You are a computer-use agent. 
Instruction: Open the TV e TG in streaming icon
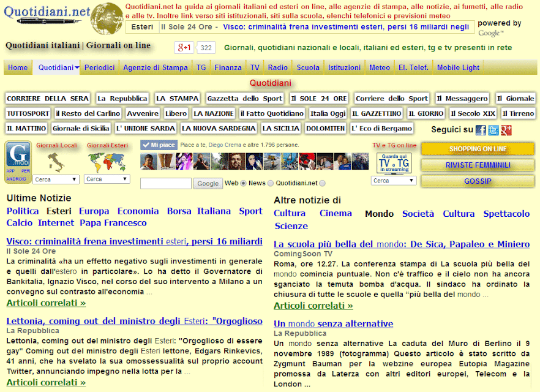pos(394,163)
